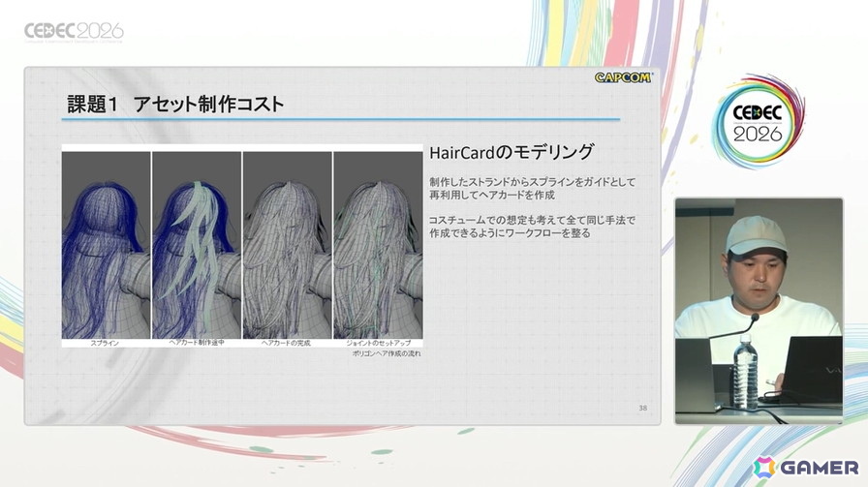Click the circular CEDEC 2026 emblem
Viewport: 868px width, 487px height.
pyautogui.click(x=758, y=121)
